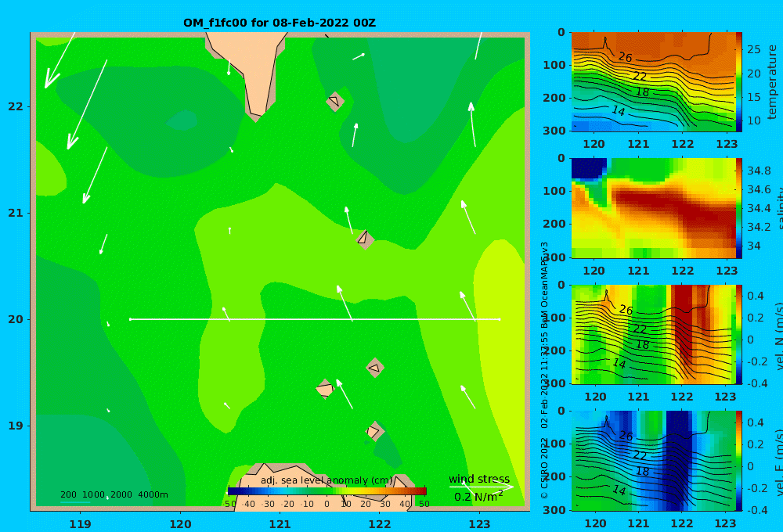Click the '50' tick at the colorbar's right end
Viewport: 783px width, 532px height.
pos(424,504)
